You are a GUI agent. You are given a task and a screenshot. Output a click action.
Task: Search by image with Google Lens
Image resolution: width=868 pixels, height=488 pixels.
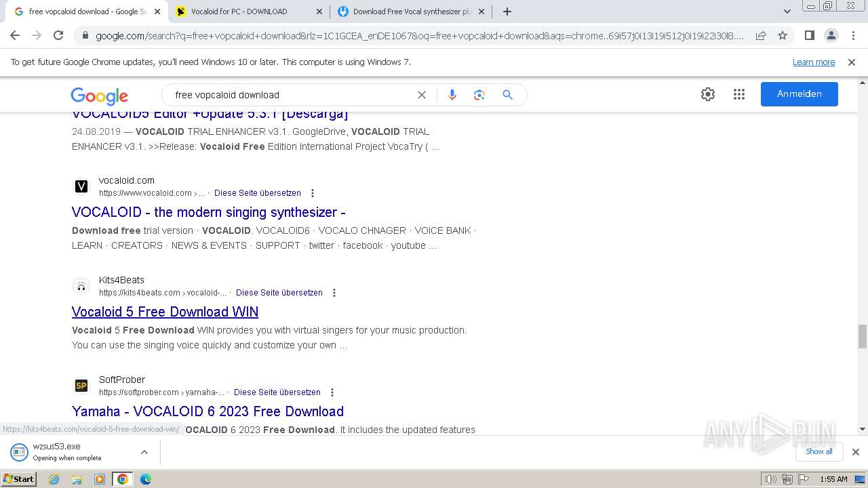click(479, 95)
